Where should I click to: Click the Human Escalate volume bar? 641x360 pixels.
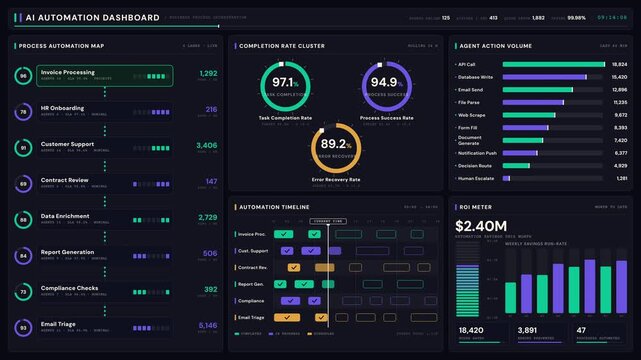coord(506,179)
